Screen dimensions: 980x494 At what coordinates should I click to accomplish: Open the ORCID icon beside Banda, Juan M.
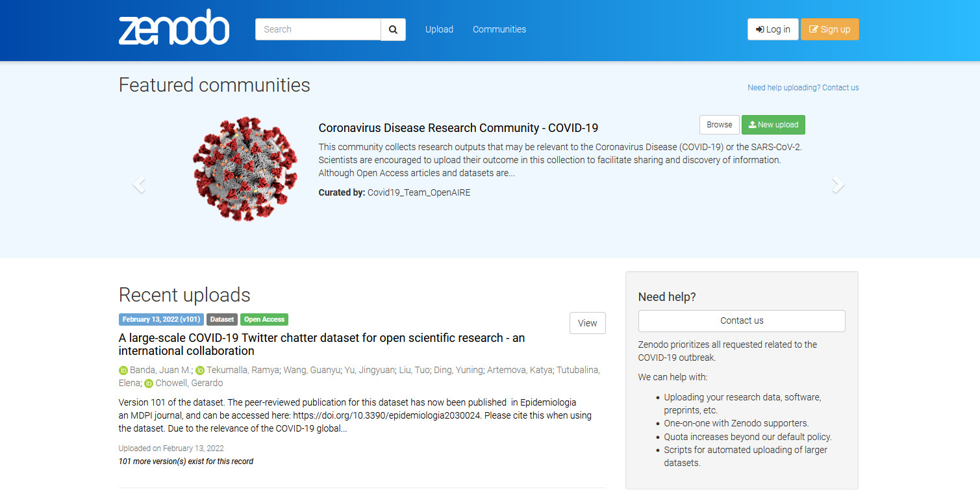pos(123,370)
